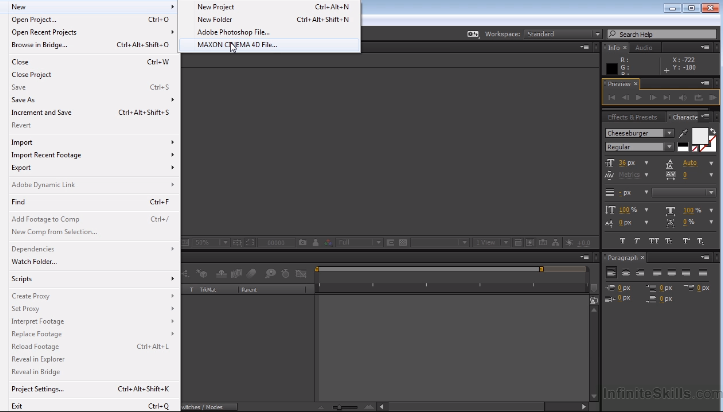This screenshot has height=412, width=723.
Task: Toggle the Transparency Grid in viewer
Action: coord(403,242)
